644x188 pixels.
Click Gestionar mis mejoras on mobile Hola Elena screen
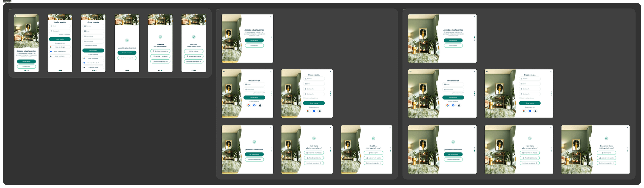pos(160,51)
